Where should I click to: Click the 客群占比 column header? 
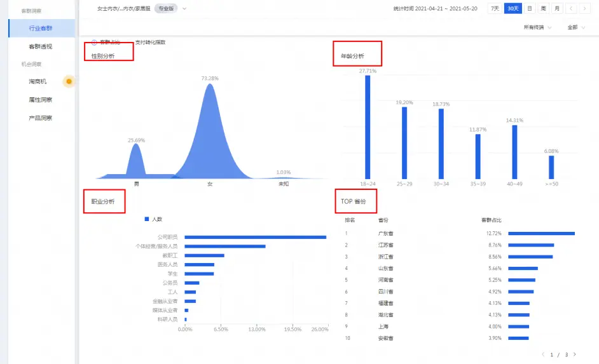(x=492, y=220)
